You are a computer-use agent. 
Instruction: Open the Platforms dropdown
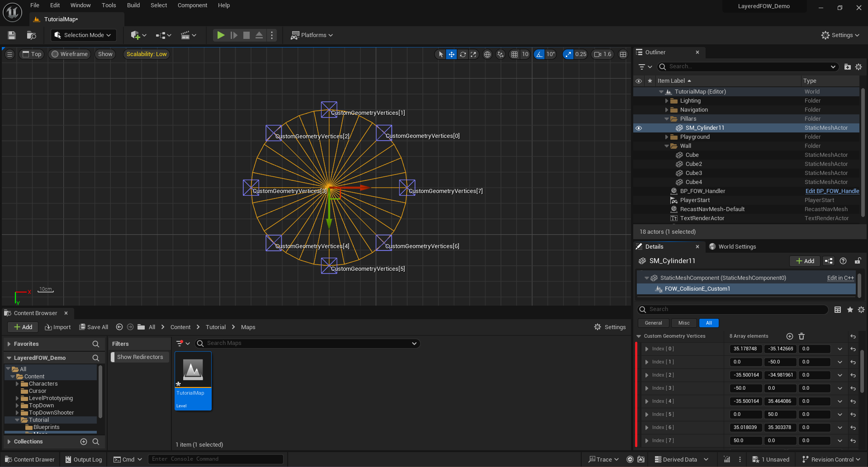coord(312,35)
